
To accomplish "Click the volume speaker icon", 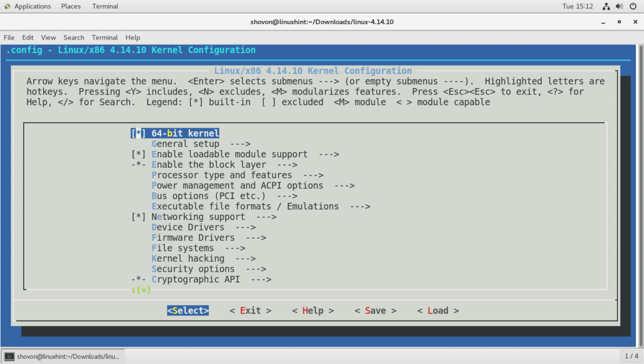I will pyautogui.click(x=619, y=6).
